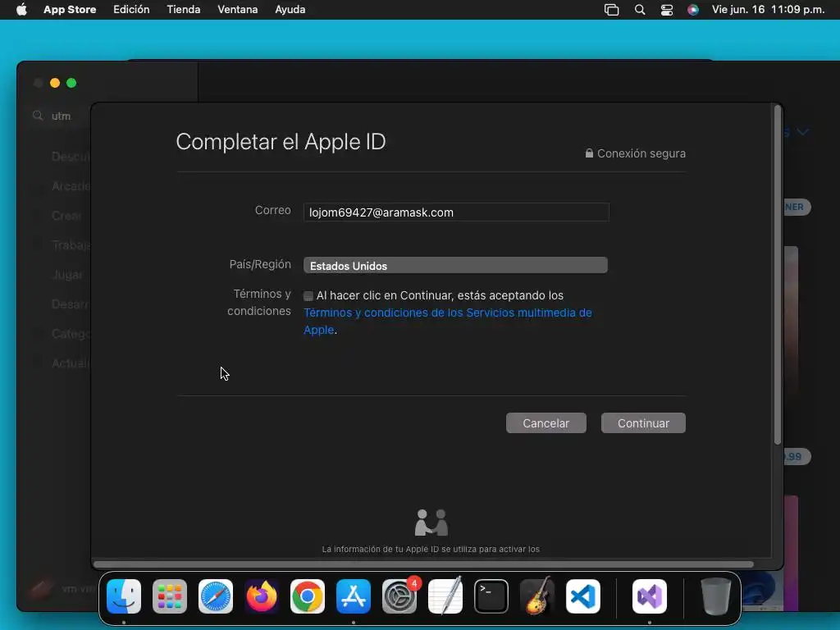Viewport: 840px width, 630px height.
Task: Open System Preferences with badge 4
Action: pyautogui.click(x=399, y=596)
